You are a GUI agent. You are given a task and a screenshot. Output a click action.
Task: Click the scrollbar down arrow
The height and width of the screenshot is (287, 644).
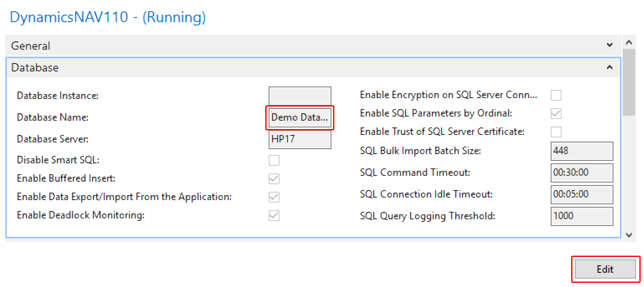pyautogui.click(x=629, y=235)
